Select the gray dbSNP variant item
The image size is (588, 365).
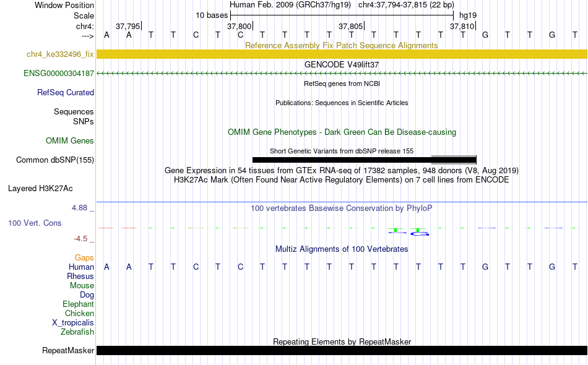point(454,160)
